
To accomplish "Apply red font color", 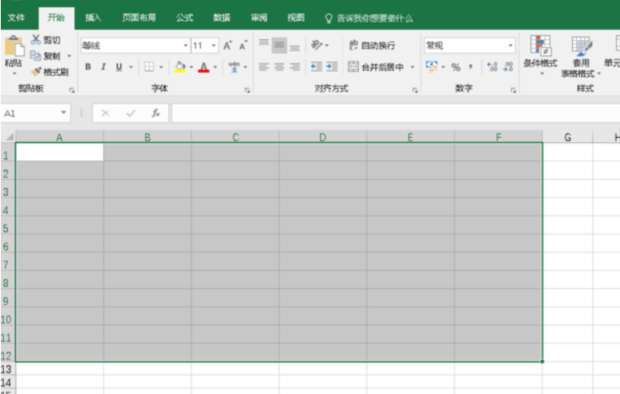I will click(x=204, y=67).
